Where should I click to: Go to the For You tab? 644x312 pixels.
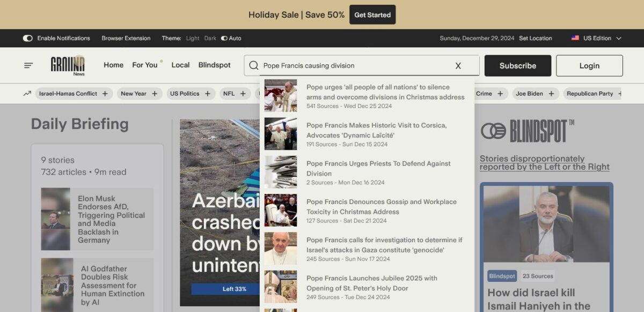145,65
